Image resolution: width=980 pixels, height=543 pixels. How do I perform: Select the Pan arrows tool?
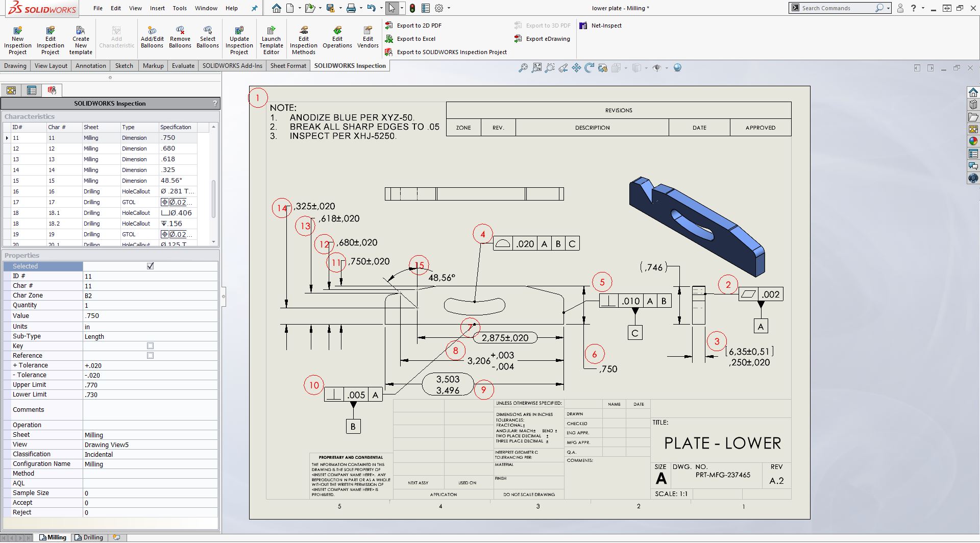[576, 68]
